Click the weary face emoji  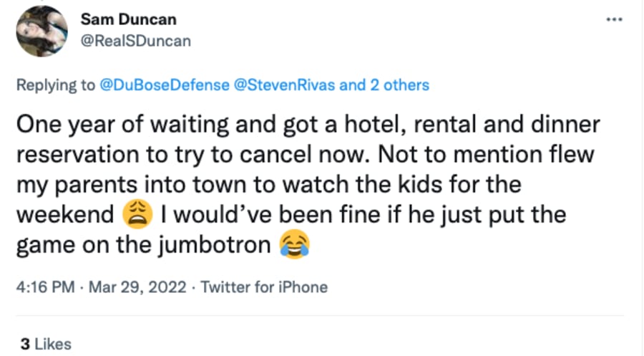pyautogui.click(x=137, y=215)
